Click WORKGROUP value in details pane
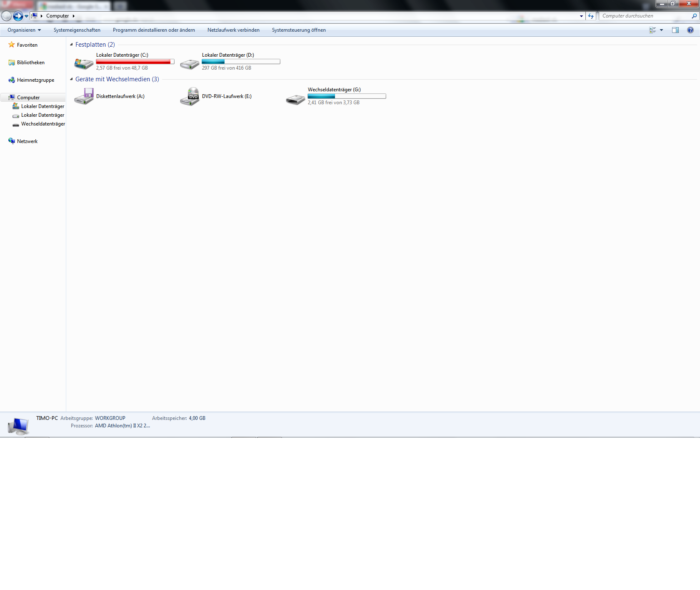The height and width of the screenshot is (590, 700). 110,418
